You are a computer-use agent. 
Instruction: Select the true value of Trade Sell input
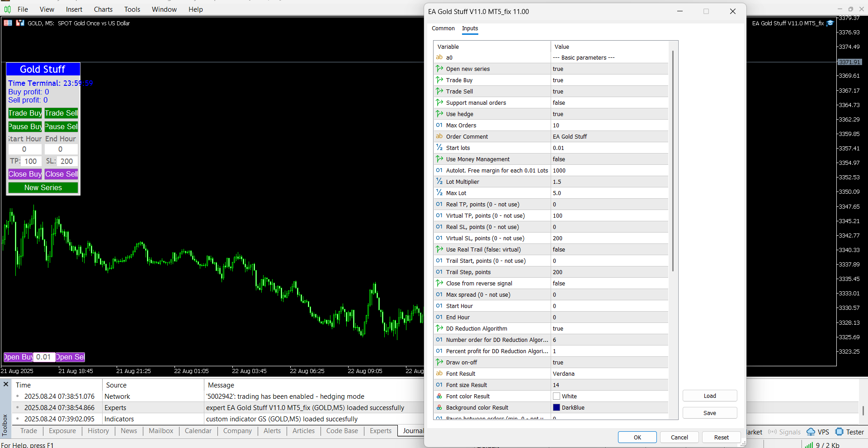609,91
